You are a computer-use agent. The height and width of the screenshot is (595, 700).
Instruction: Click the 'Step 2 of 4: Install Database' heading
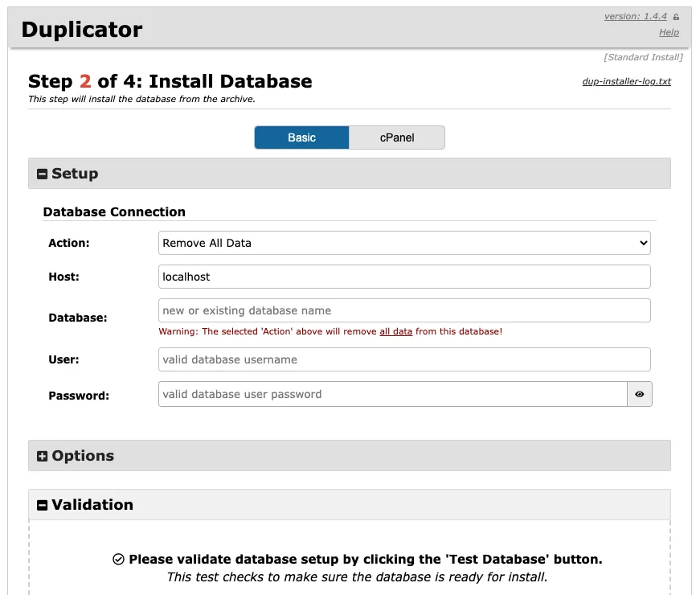(x=170, y=81)
